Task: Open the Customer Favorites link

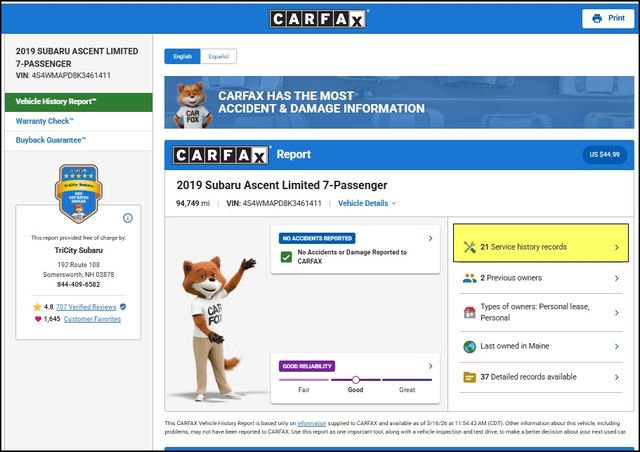Action: [92, 319]
